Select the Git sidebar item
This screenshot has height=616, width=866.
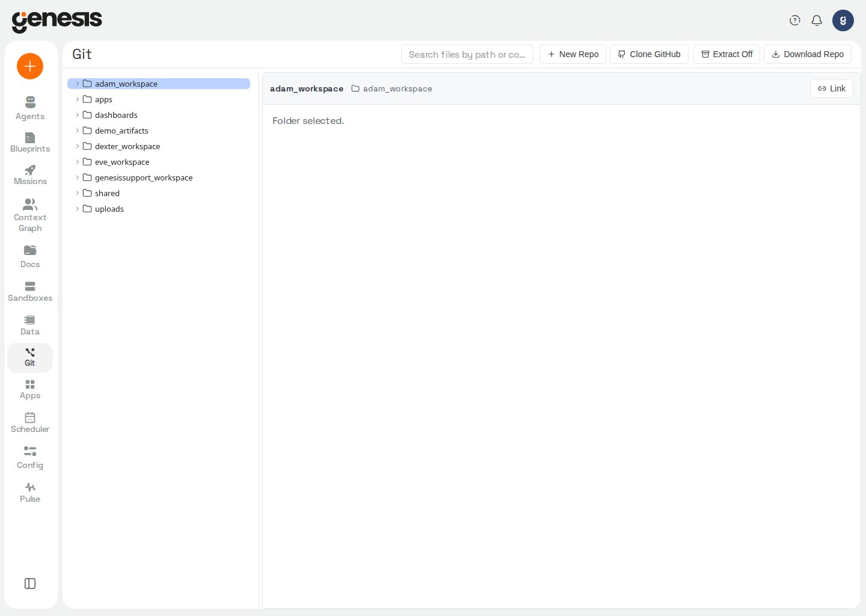coord(30,357)
